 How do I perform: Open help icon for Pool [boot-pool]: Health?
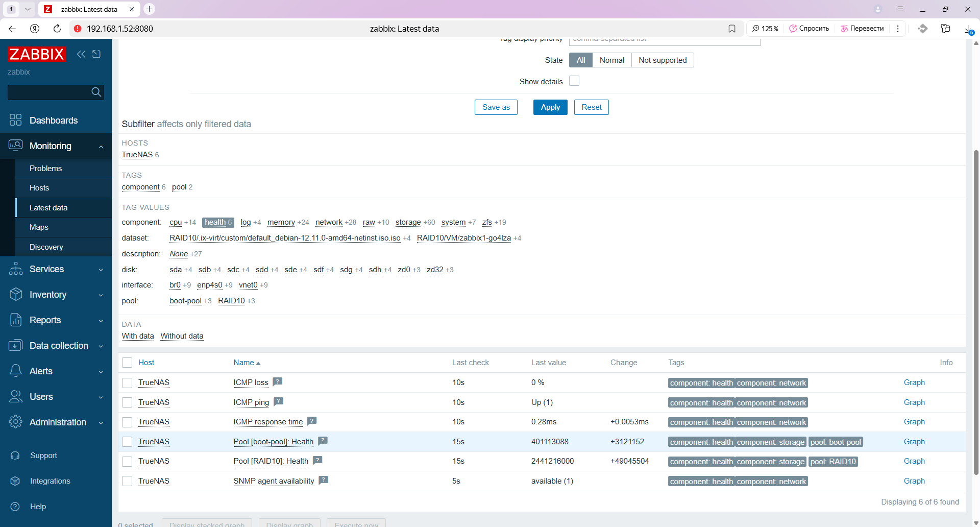[x=323, y=441]
